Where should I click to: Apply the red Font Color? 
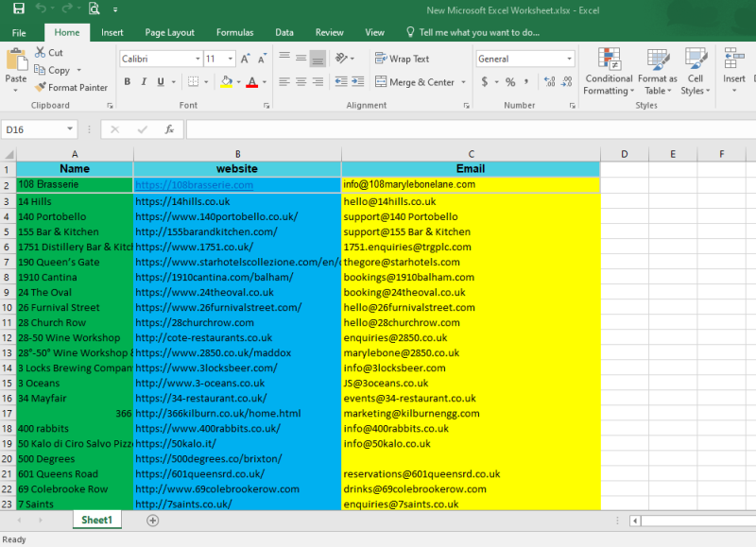251,82
